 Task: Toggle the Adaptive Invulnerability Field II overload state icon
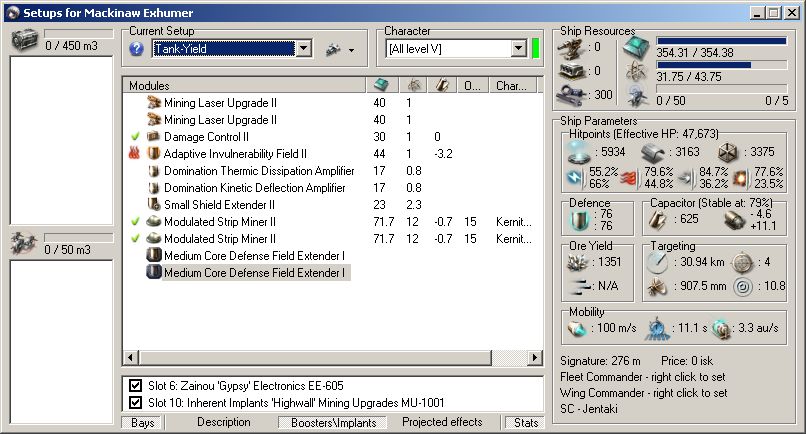(x=135, y=153)
